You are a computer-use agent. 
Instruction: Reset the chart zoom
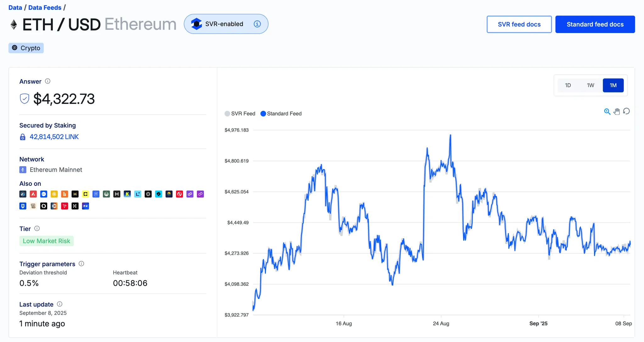point(626,111)
